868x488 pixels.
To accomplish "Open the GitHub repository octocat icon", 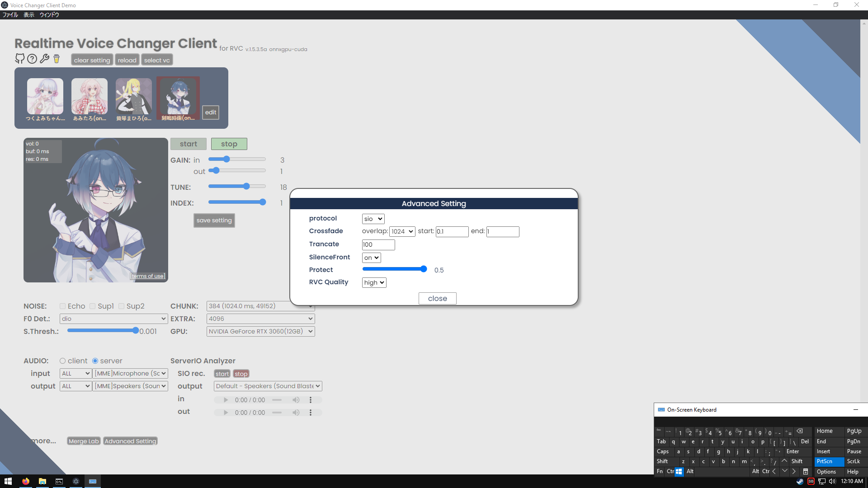I will click(20, 59).
